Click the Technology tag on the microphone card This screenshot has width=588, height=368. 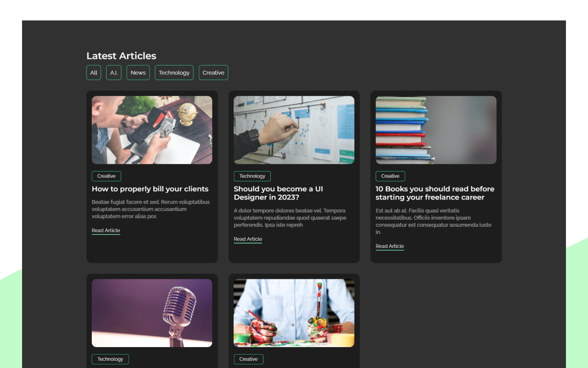(x=110, y=359)
